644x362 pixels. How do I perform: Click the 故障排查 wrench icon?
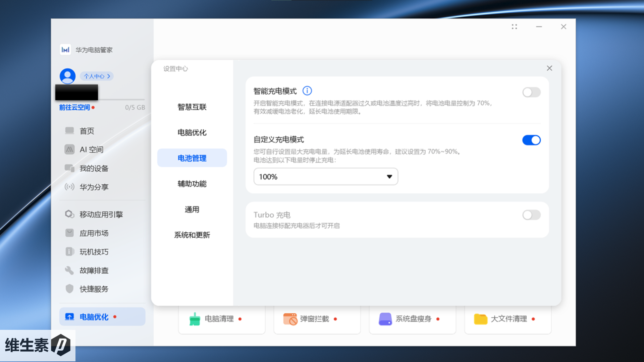69,270
